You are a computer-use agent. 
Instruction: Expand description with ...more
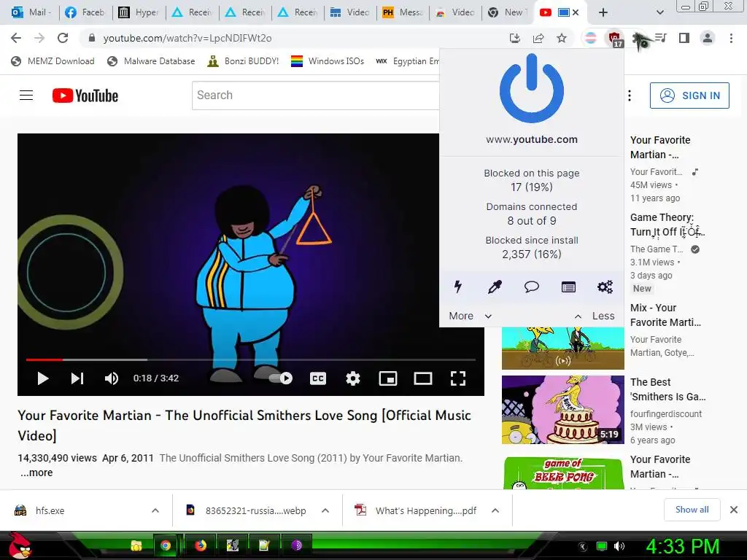coord(36,472)
